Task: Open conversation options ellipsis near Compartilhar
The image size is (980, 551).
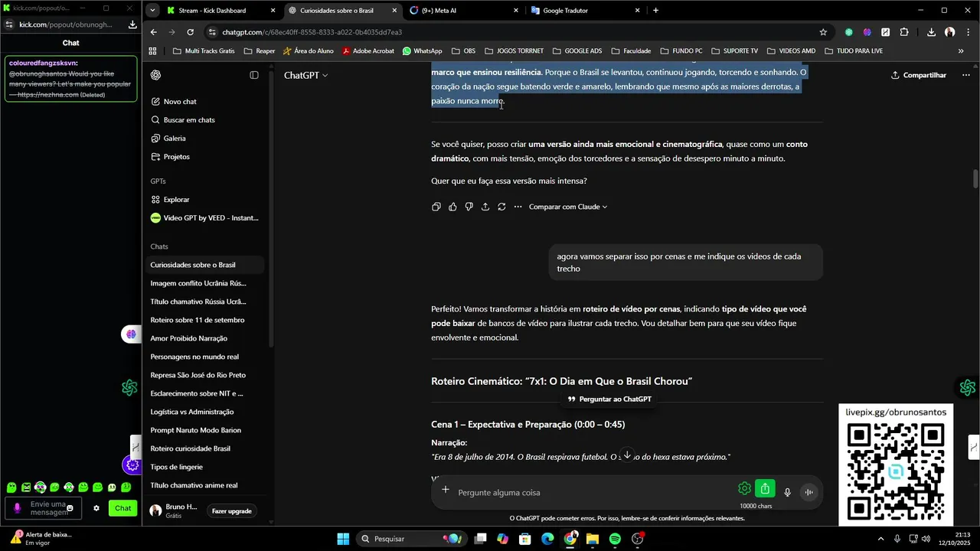Action: (x=966, y=75)
